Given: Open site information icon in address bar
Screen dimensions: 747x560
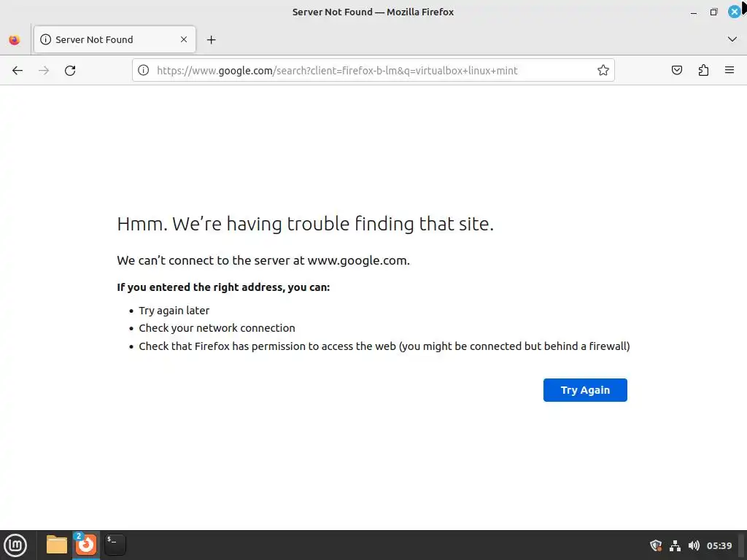Looking at the screenshot, I should click(144, 71).
